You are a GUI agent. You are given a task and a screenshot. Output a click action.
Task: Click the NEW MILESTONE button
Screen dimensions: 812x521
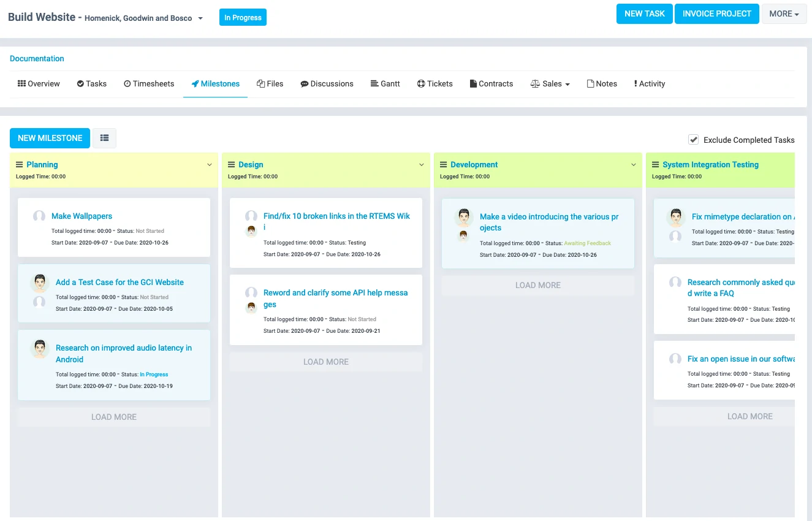50,138
